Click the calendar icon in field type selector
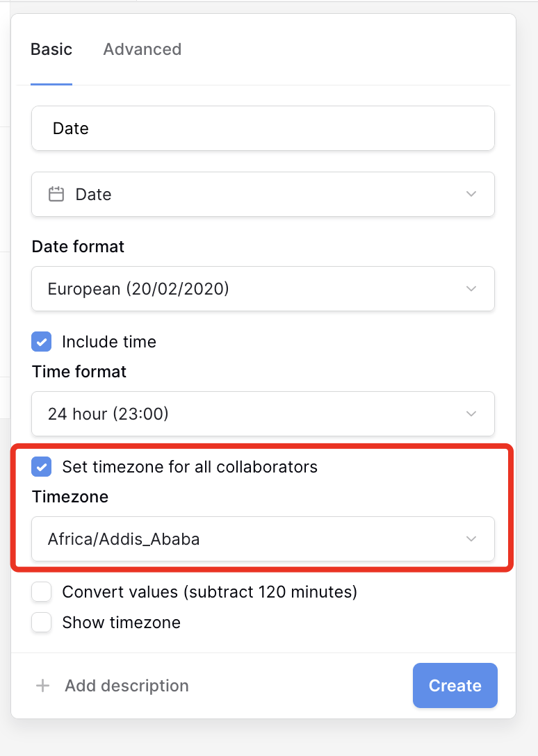 pyautogui.click(x=56, y=194)
